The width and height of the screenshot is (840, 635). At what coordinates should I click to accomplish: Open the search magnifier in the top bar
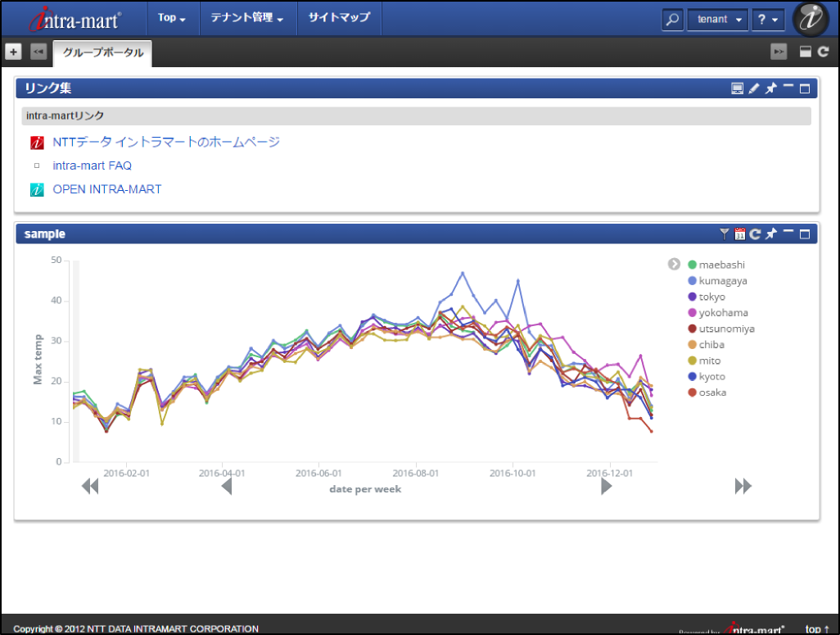tap(672, 19)
